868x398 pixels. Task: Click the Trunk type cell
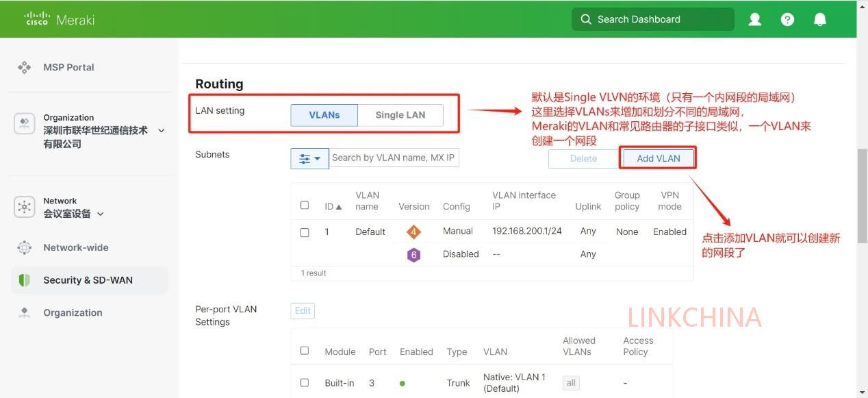click(458, 383)
